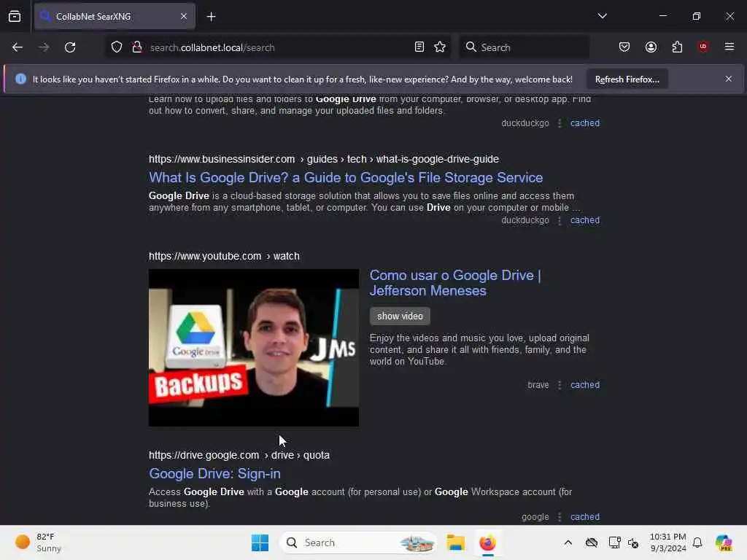Click the Refresh Firefox... button
The width and height of the screenshot is (747, 560).
627,79
